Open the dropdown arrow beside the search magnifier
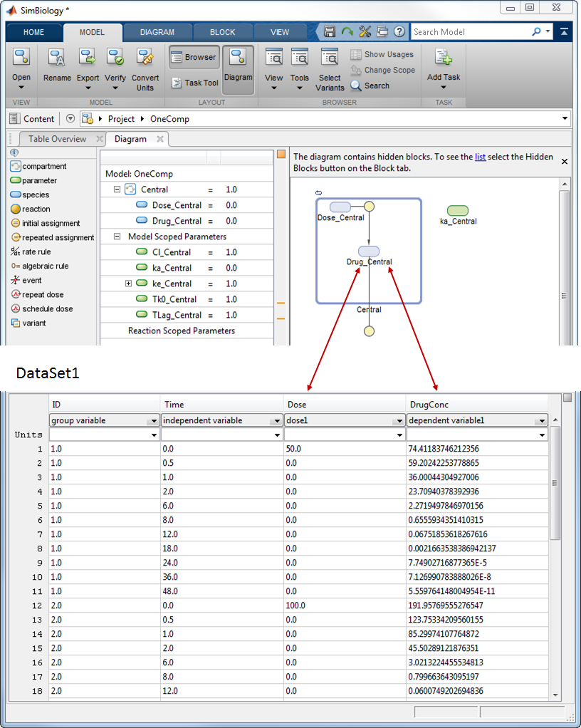 click(548, 31)
